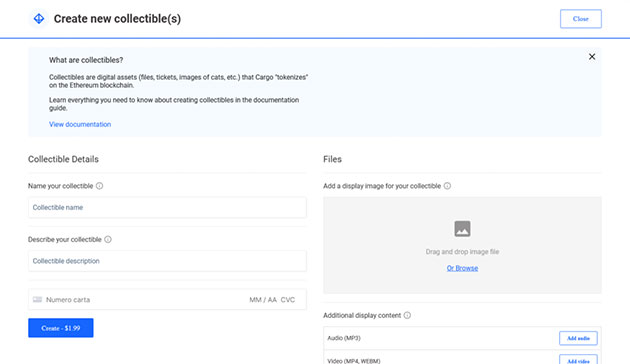This screenshot has width=630, height=364.
Task: Focus the Collectible name input field
Action: (167, 207)
